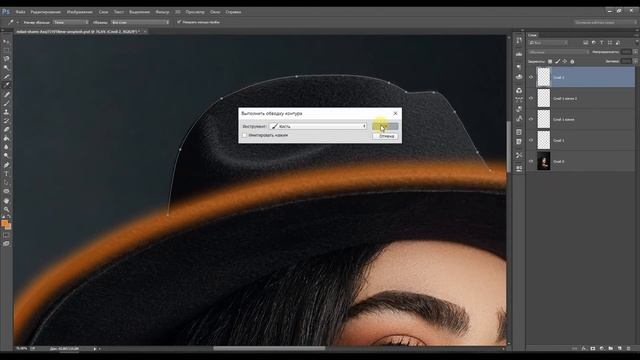Open tool preset picker arrow next to eyedropper

[18, 22]
